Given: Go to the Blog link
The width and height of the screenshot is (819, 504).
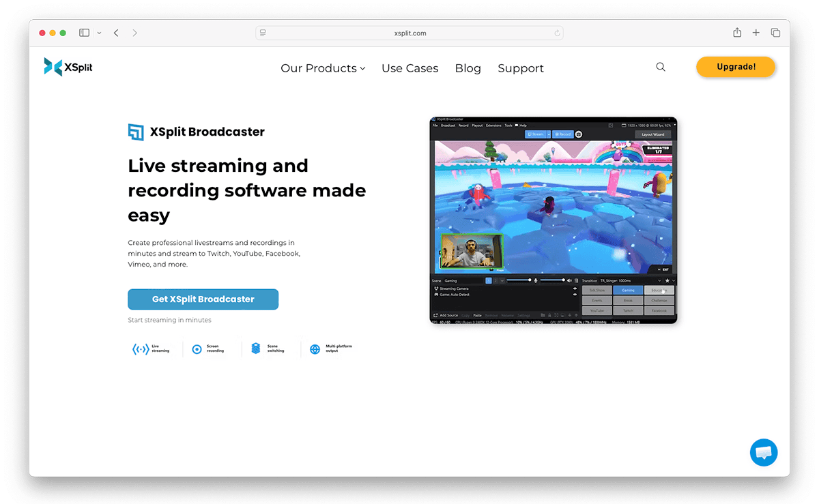Looking at the screenshot, I should pos(468,68).
